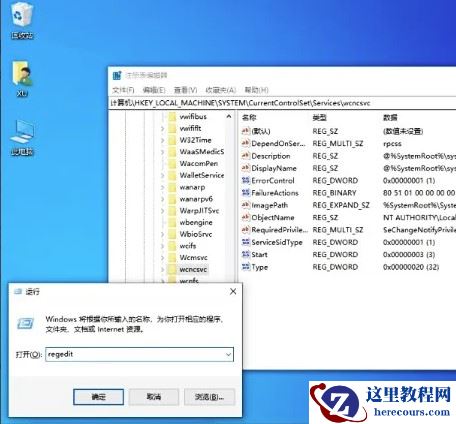The image size is (456, 424).
Task: Open the 查看(V) menu
Action: (185, 90)
